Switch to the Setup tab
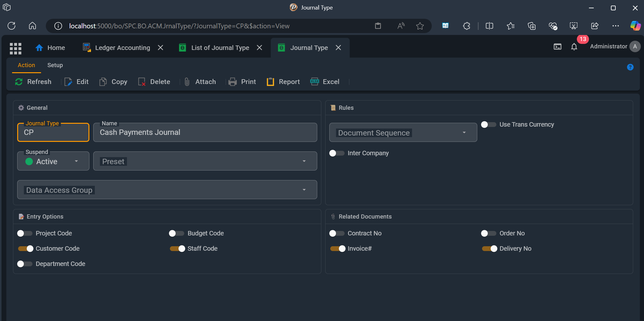Screen dimensions: 644x321 (55, 65)
